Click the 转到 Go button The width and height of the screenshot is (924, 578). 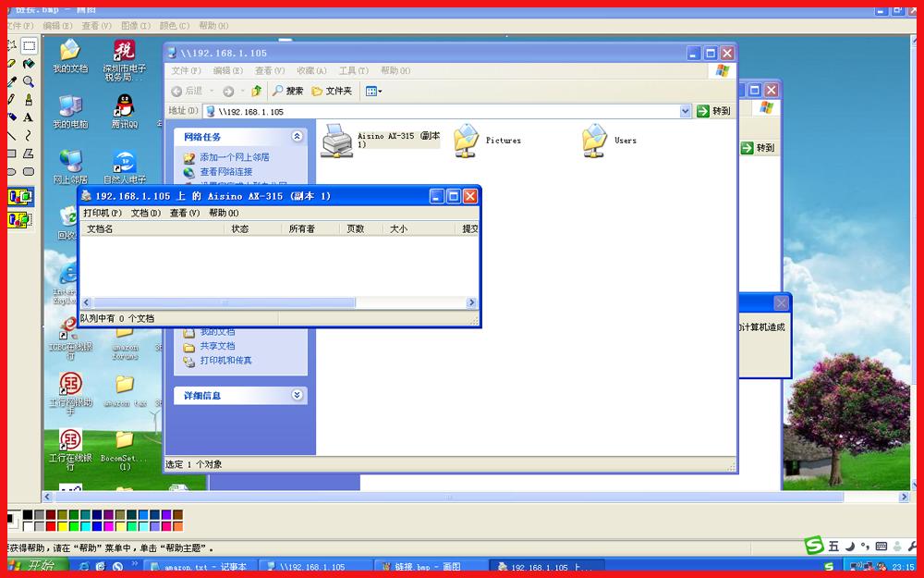point(711,110)
